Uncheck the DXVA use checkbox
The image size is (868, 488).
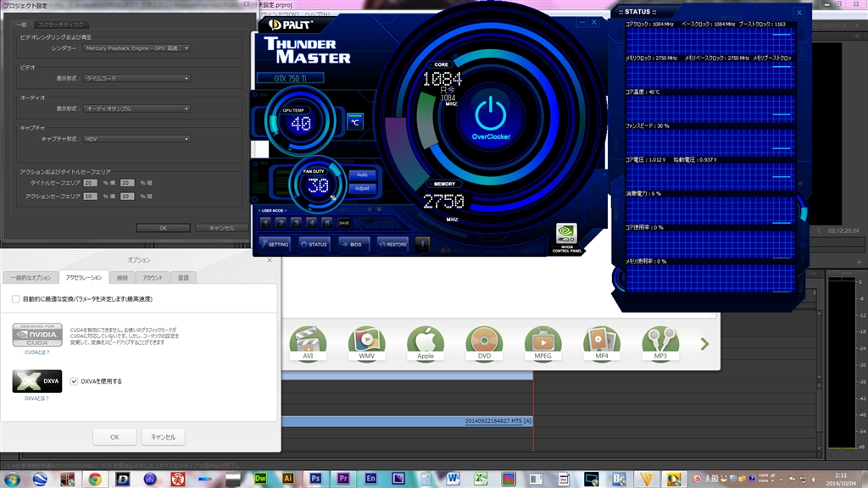[x=75, y=381]
